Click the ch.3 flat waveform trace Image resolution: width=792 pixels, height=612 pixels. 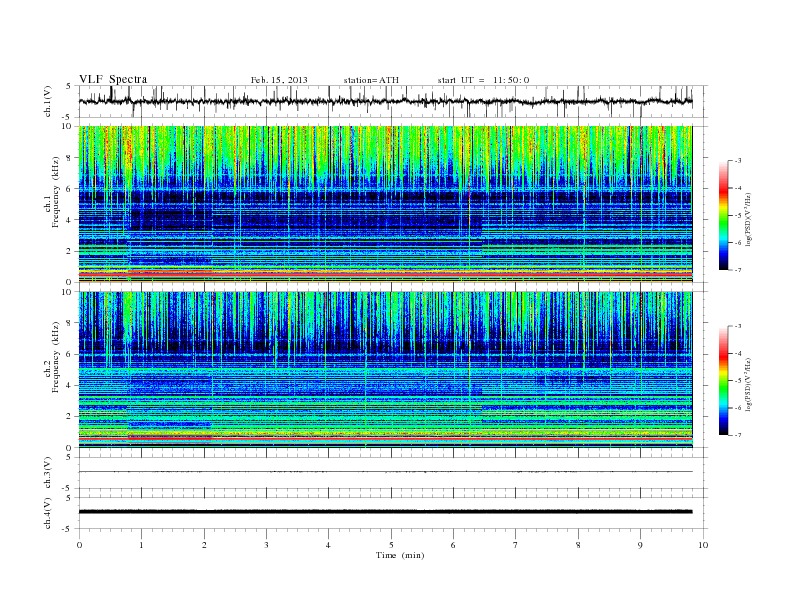pos(386,472)
